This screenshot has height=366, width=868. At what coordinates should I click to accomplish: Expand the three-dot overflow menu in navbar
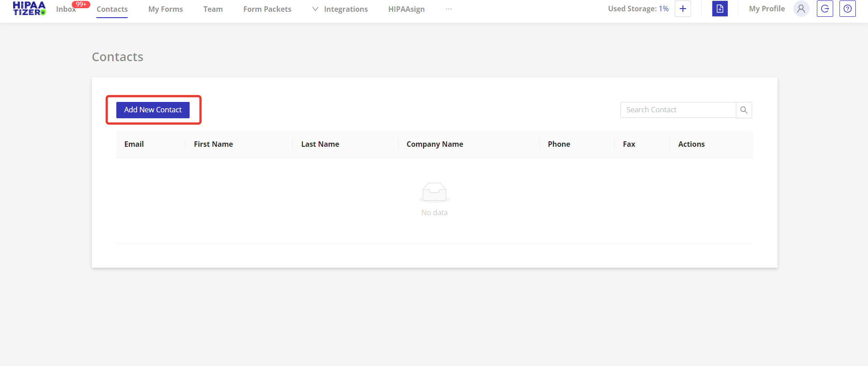click(x=448, y=9)
